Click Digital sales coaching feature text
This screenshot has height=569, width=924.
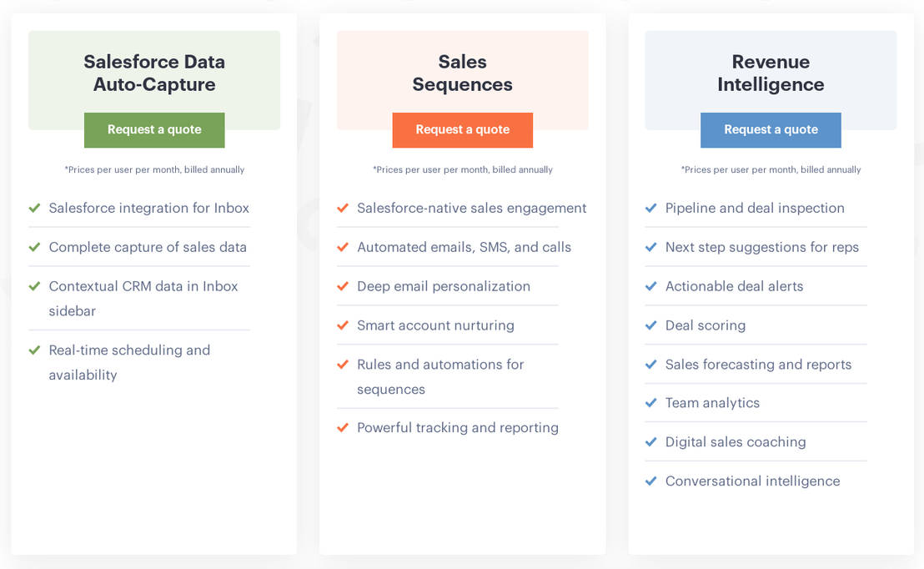coord(736,442)
